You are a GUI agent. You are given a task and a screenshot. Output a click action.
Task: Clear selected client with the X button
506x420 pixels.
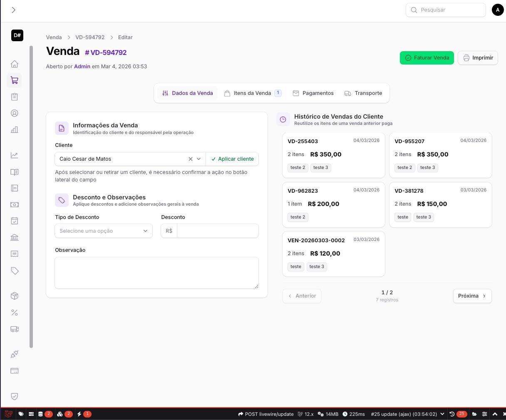190,159
